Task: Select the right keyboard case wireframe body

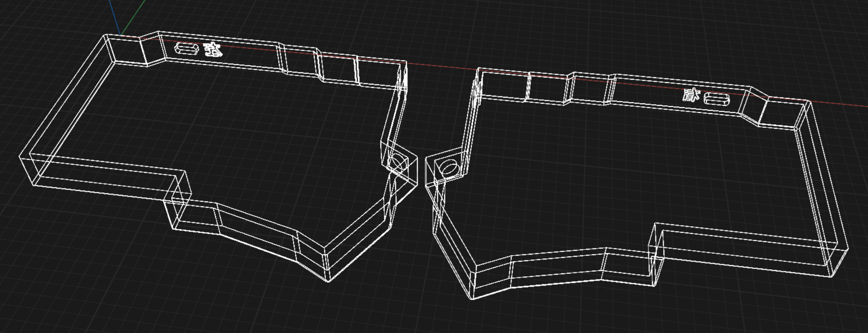Action: click(x=636, y=184)
